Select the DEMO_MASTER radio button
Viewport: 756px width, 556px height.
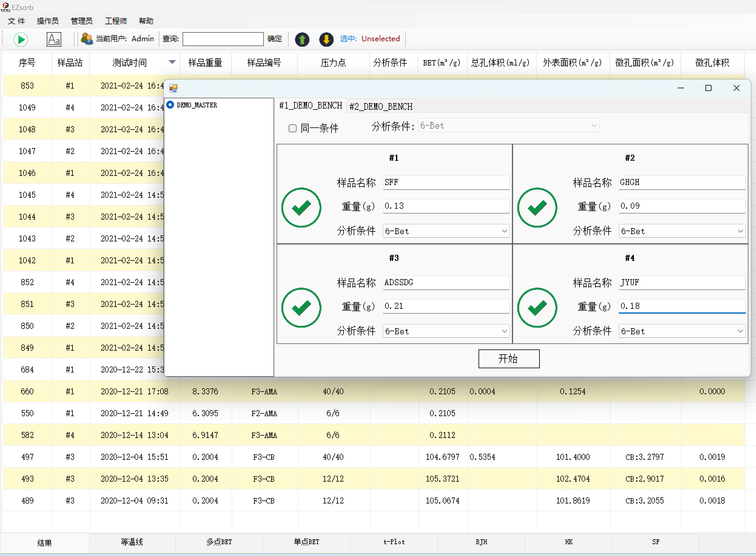coord(171,105)
